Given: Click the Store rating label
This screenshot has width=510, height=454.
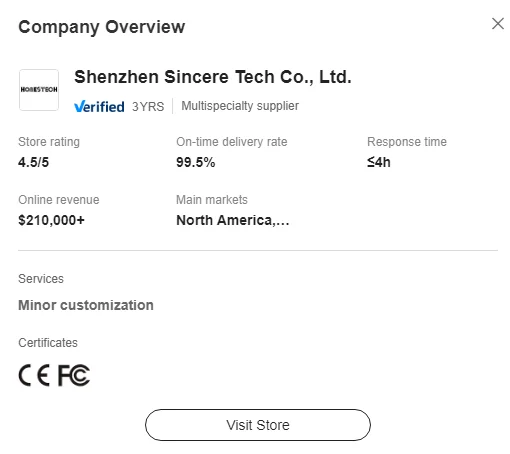Looking at the screenshot, I should tap(49, 142).
